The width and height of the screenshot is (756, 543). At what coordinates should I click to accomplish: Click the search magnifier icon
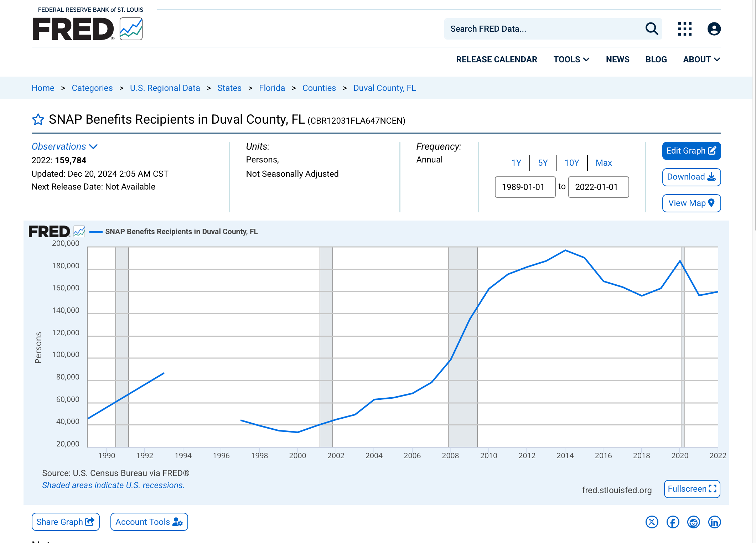pyautogui.click(x=652, y=29)
